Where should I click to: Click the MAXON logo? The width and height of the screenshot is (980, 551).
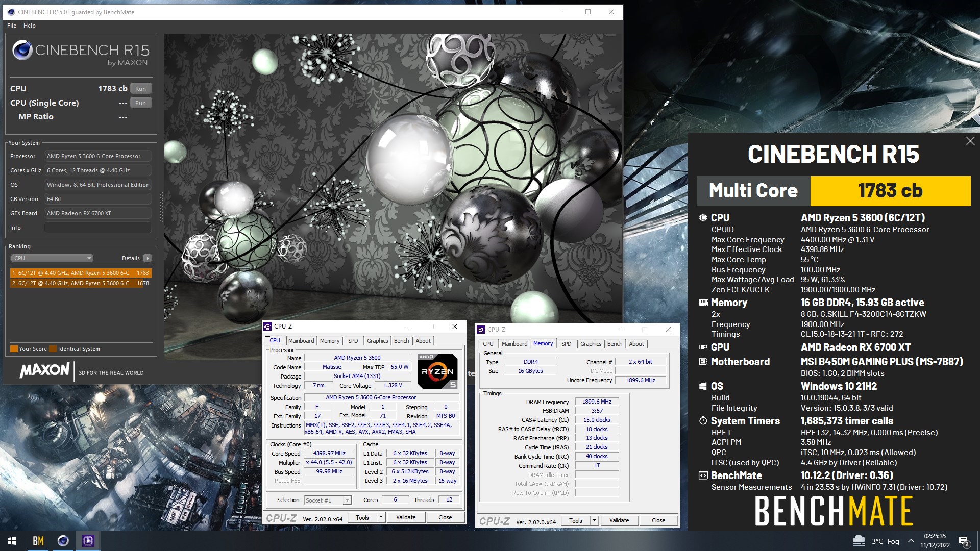click(x=45, y=370)
